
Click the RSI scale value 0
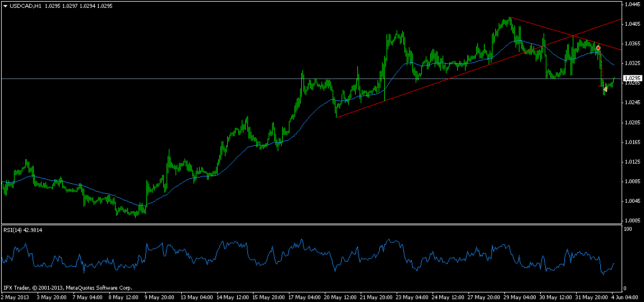pyautogui.click(x=625, y=289)
